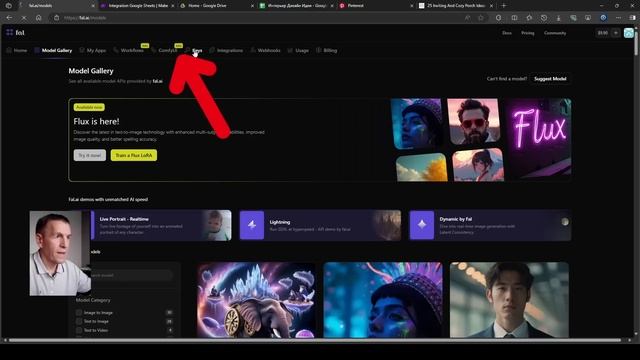This screenshot has width=640, height=360.
Task: Add credits with the plus button near balance
Action: point(616,33)
